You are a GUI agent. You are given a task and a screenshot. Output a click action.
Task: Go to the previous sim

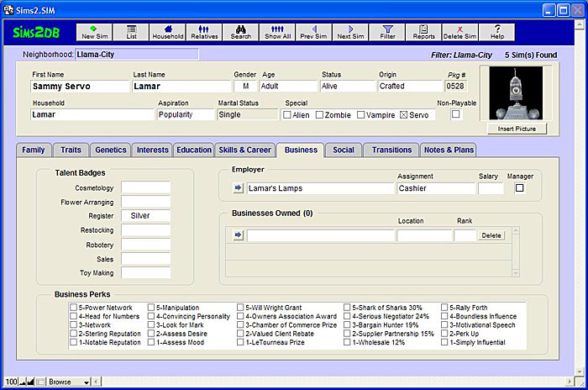click(x=313, y=32)
